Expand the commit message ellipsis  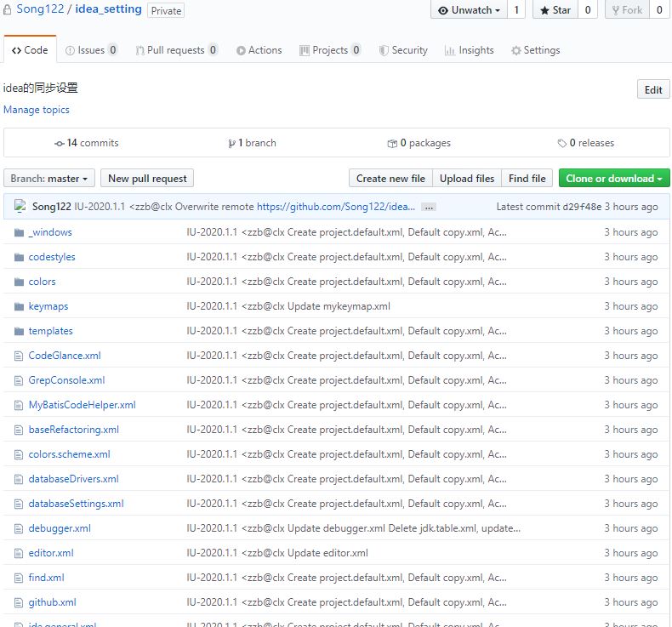[x=429, y=207]
